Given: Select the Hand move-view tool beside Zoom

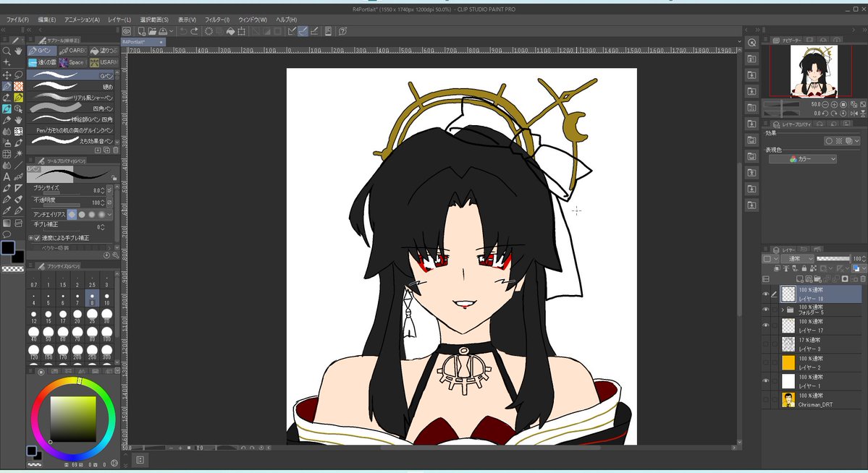Looking at the screenshot, I should tap(18, 51).
